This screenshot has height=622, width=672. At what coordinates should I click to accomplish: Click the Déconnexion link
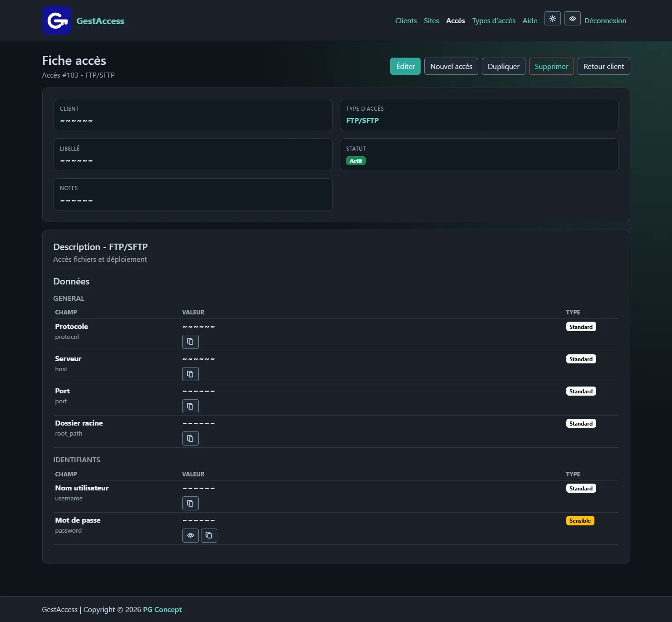coord(605,20)
